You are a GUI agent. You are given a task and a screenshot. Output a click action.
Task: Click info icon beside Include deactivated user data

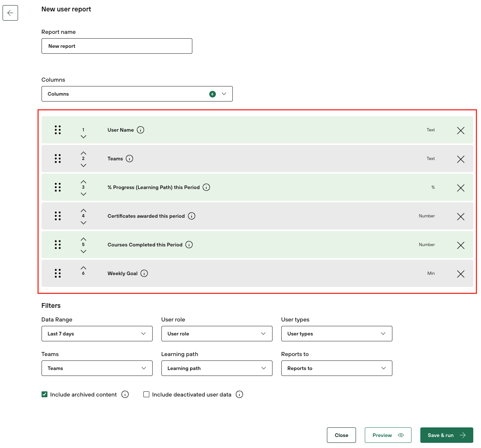click(x=239, y=394)
